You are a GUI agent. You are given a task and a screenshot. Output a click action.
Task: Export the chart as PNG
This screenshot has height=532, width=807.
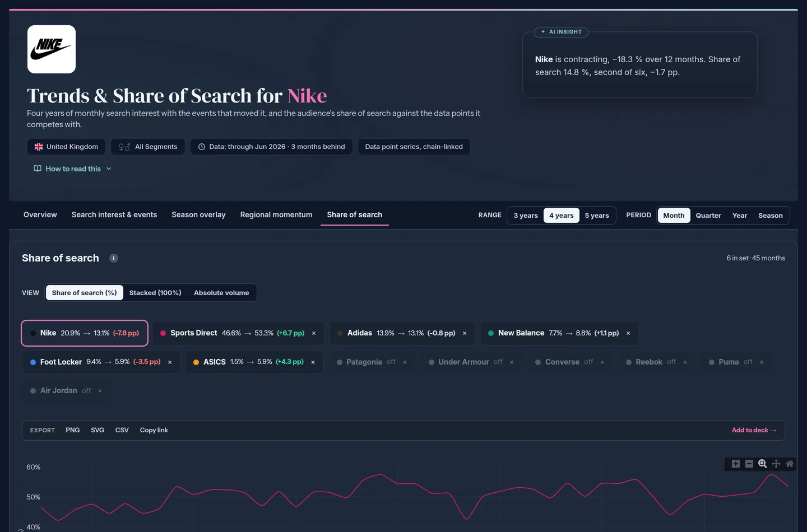pos(73,430)
